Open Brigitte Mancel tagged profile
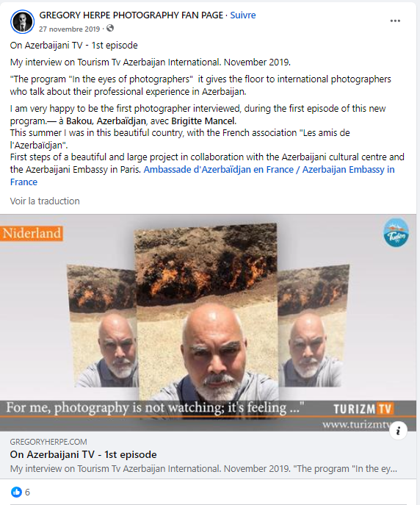The image size is (420, 505). pos(203,121)
